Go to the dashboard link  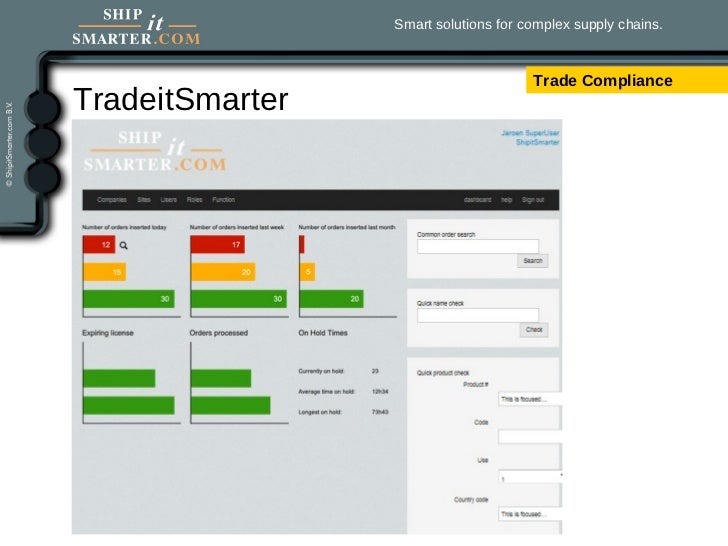click(477, 200)
